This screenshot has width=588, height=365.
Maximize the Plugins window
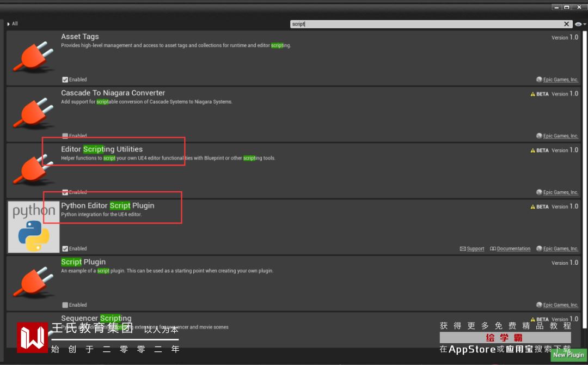click(x=567, y=7)
